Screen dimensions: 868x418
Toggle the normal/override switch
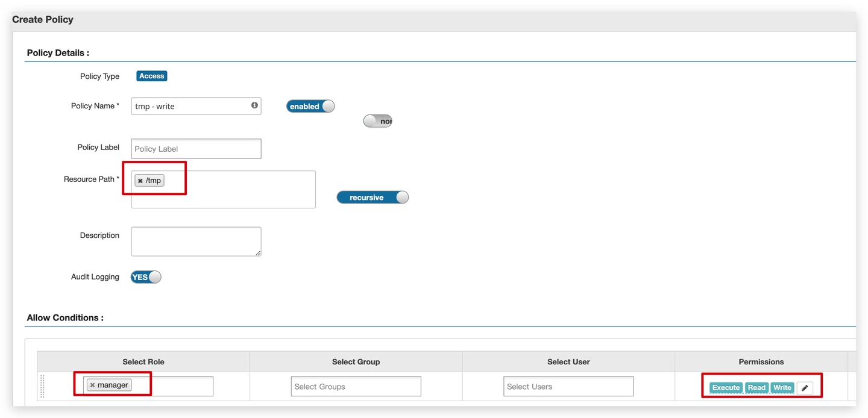click(x=377, y=120)
